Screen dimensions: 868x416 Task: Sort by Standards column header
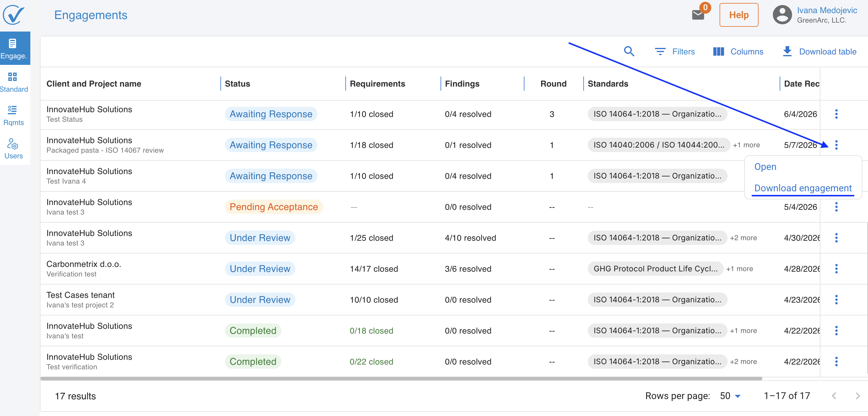coord(607,84)
